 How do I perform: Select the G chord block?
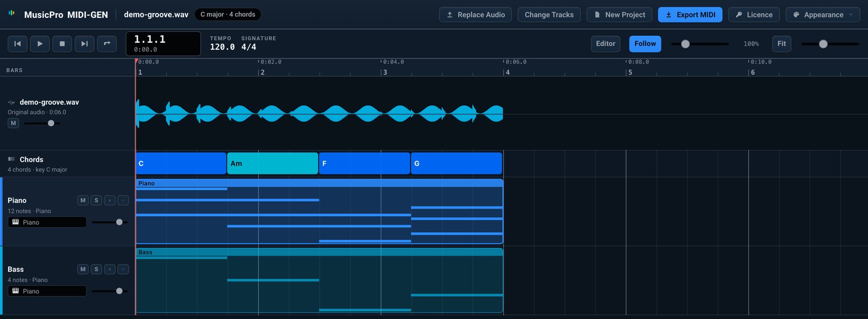[456, 163]
